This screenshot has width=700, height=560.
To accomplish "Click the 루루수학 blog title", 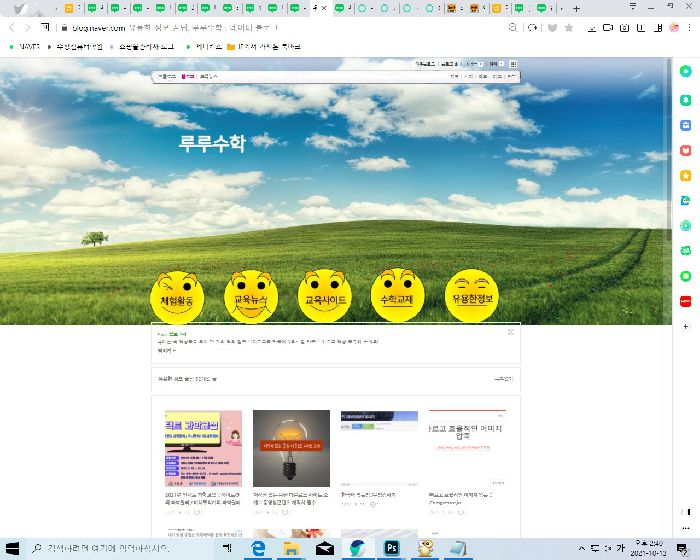I will point(211,142).
